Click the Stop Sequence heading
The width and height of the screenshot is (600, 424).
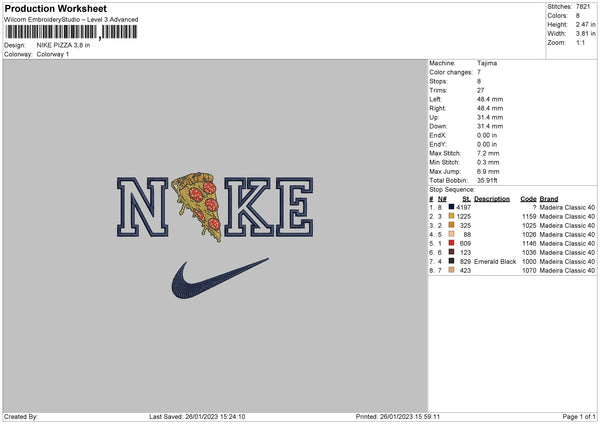[x=452, y=190]
